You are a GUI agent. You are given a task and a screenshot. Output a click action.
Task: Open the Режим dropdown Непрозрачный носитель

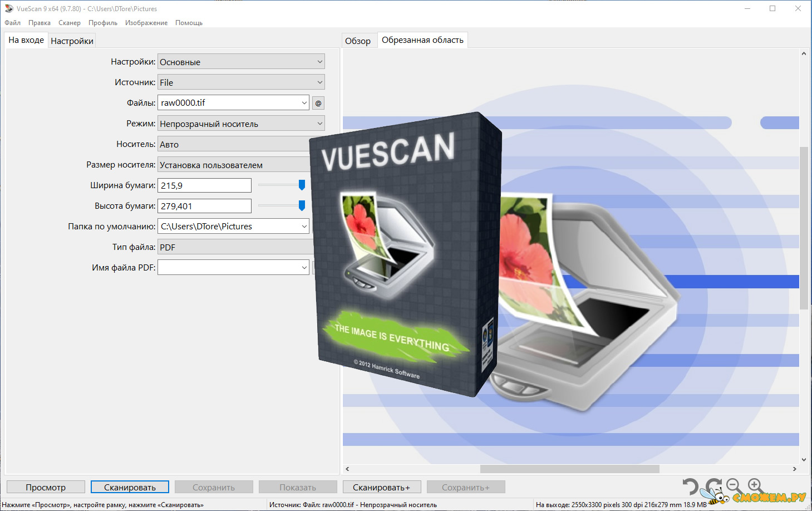click(241, 124)
